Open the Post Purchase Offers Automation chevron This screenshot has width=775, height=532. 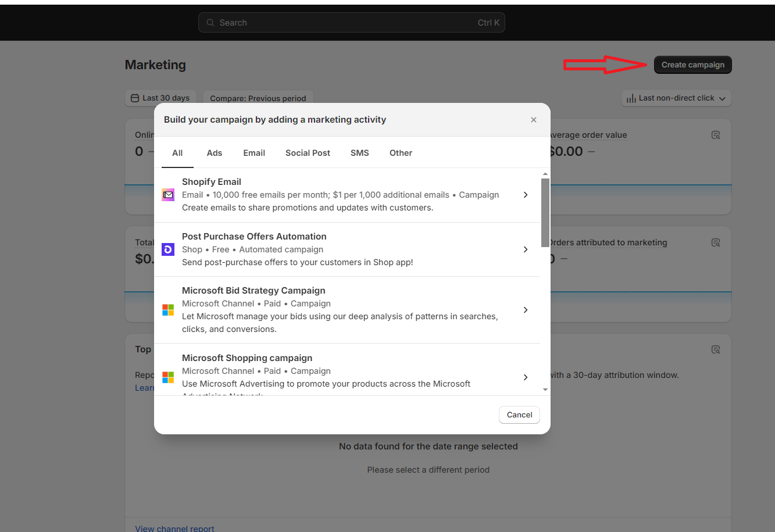[x=526, y=249]
